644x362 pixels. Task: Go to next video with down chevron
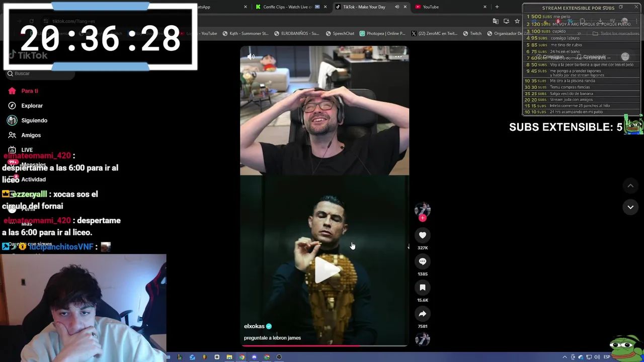point(630,207)
